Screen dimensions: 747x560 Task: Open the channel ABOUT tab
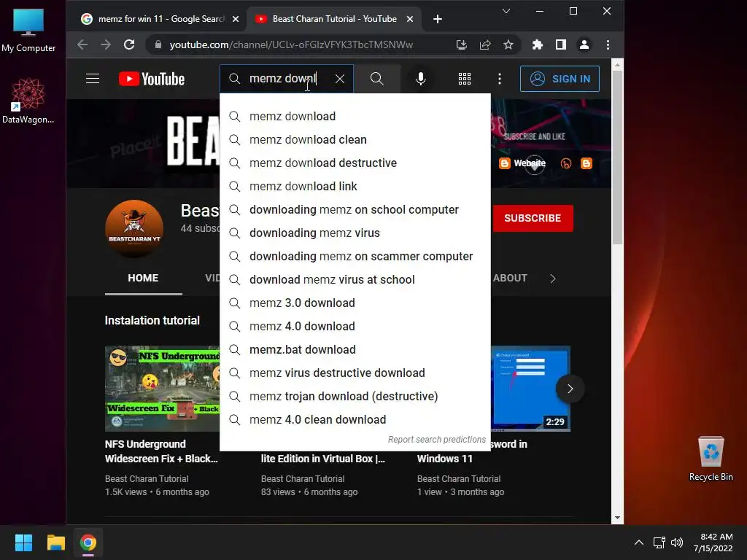(x=510, y=278)
